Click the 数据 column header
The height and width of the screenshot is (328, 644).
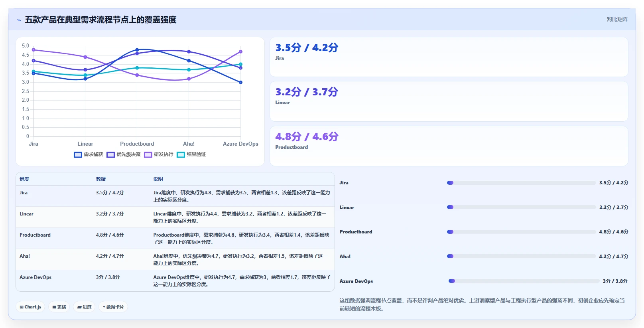tap(101, 179)
